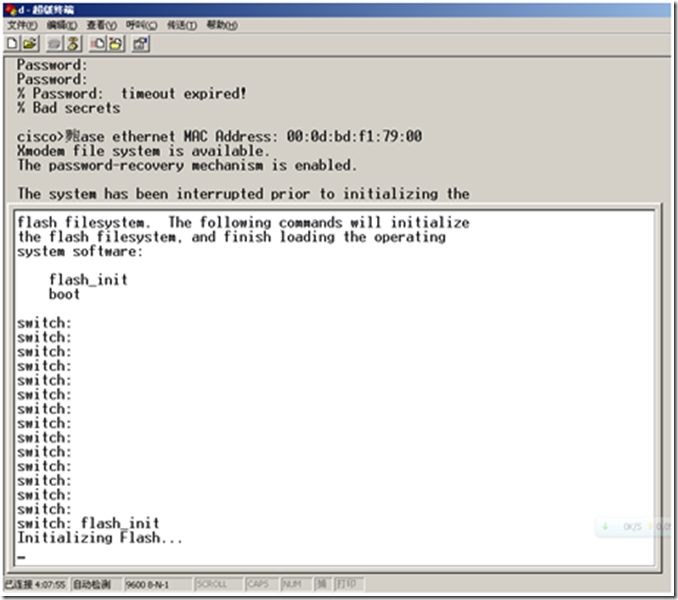Screen dimensions: 678x600
Task: Click the 'flash_init' line under system software
Action: click(x=88, y=280)
